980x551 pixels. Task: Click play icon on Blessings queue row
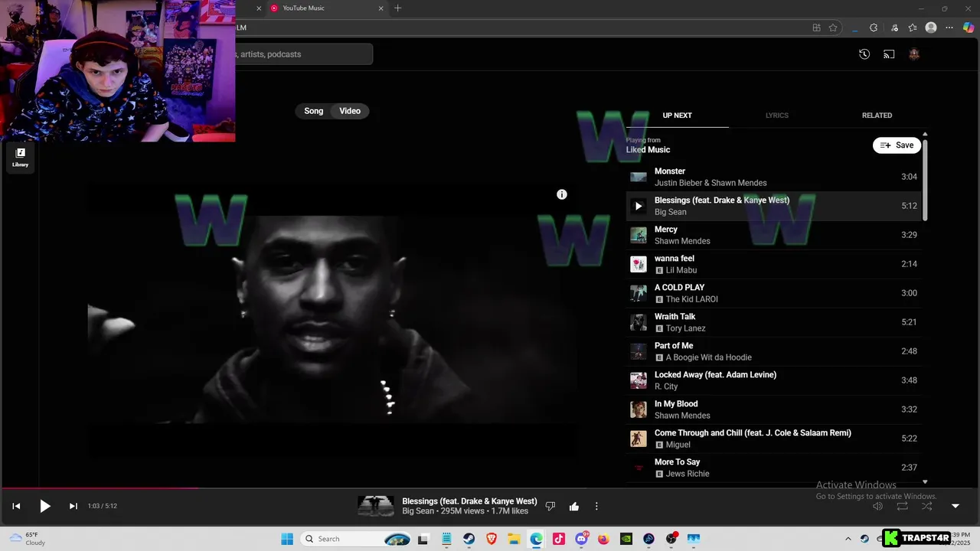tap(639, 206)
